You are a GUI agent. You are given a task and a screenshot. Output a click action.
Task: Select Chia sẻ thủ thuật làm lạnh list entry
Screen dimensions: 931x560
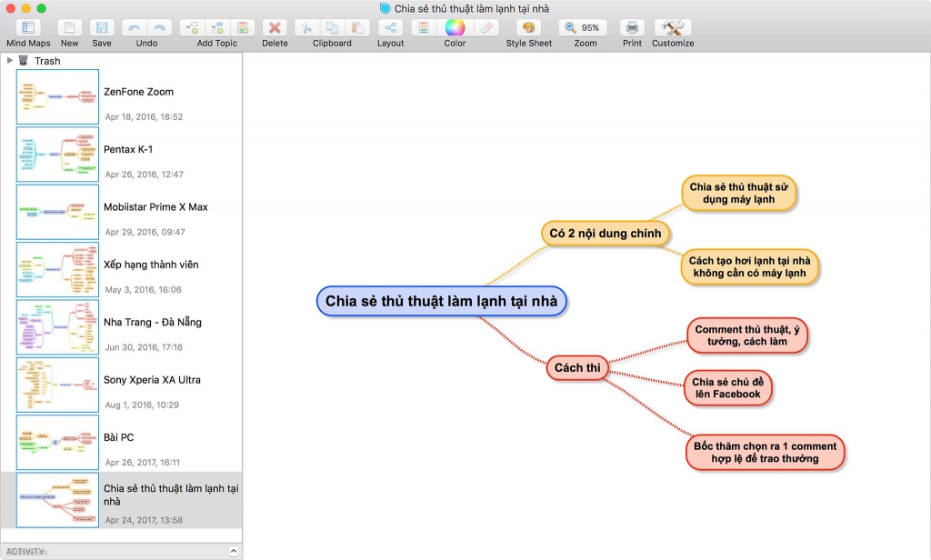(122, 500)
